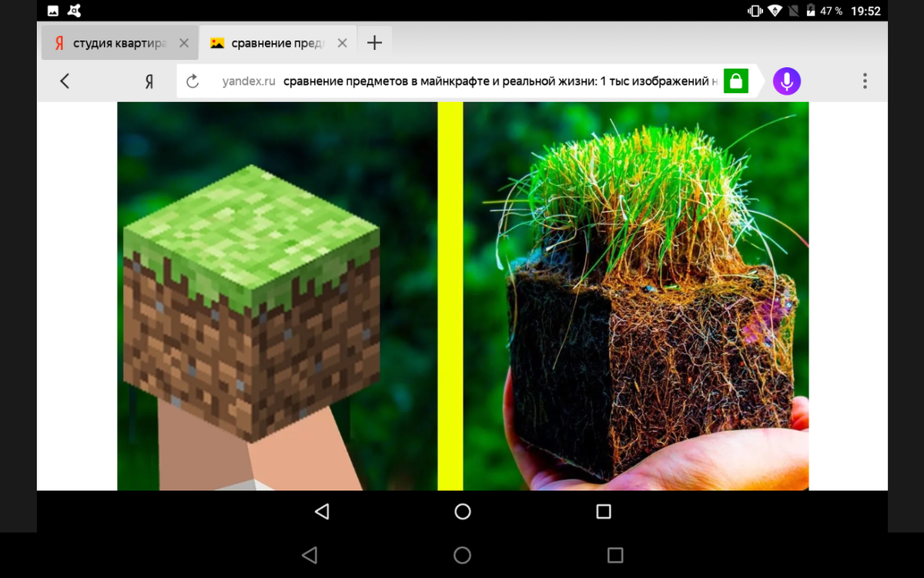Tap the vibrate mode status icon
Image resolution: width=924 pixels, height=578 pixels.
click(755, 11)
